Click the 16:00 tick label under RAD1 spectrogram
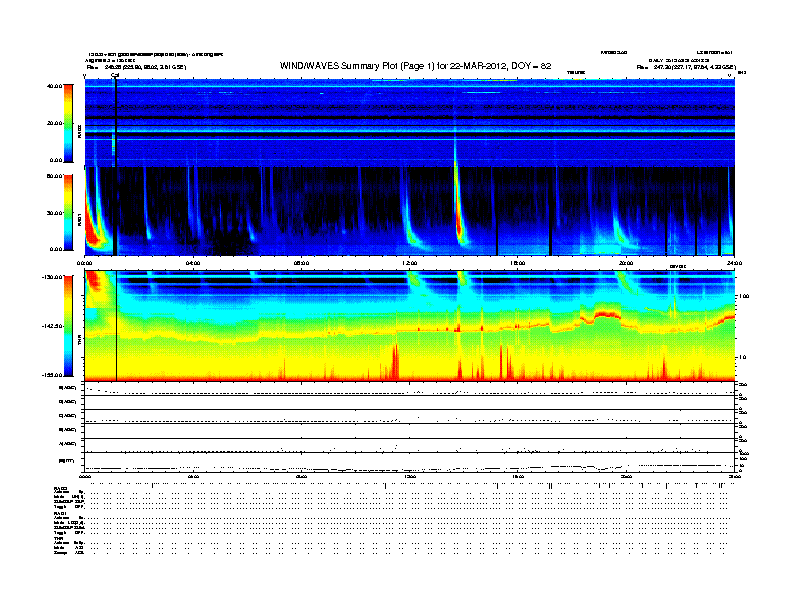This screenshot has width=792, height=612. coord(518,263)
